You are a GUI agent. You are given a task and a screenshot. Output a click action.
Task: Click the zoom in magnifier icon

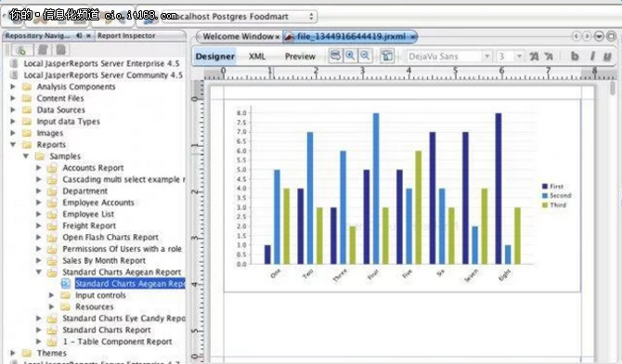pos(350,56)
